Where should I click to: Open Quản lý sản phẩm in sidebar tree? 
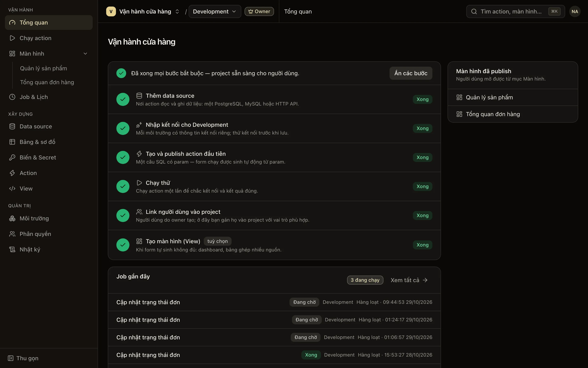click(43, 68)
